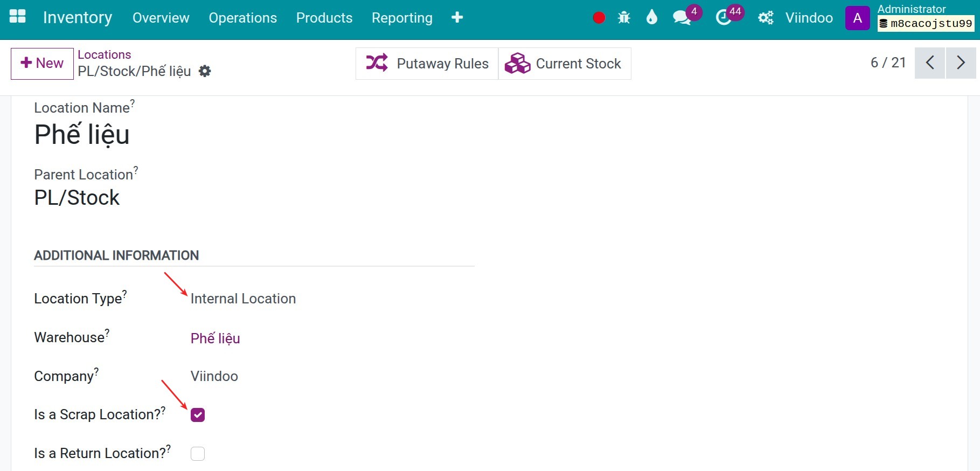Open the apps grid home menu
Image resolution: width=980 pixels, height=471 pixels.
(18, 17)
